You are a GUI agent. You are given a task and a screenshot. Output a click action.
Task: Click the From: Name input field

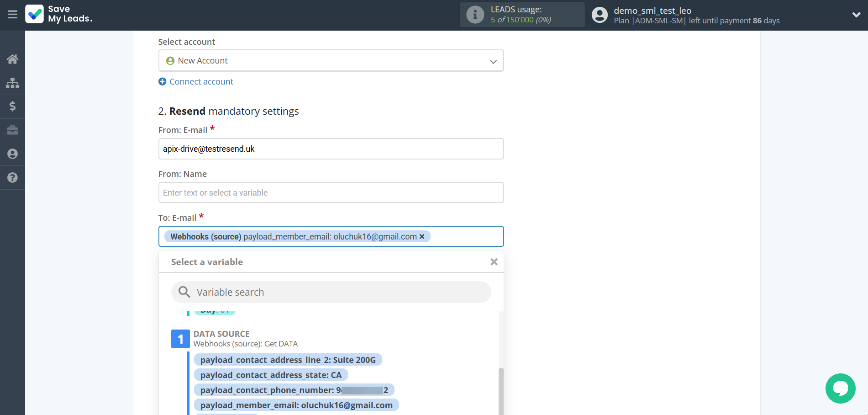point(331,192)
